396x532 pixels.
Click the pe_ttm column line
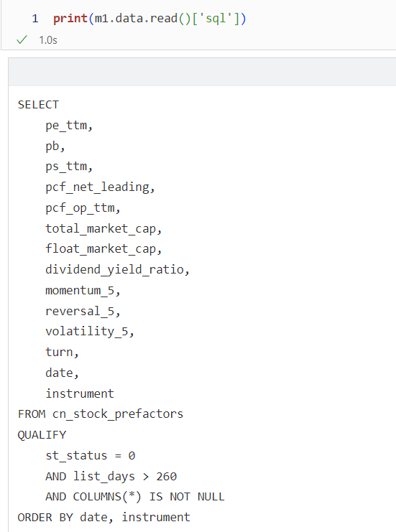click(69, 126)
